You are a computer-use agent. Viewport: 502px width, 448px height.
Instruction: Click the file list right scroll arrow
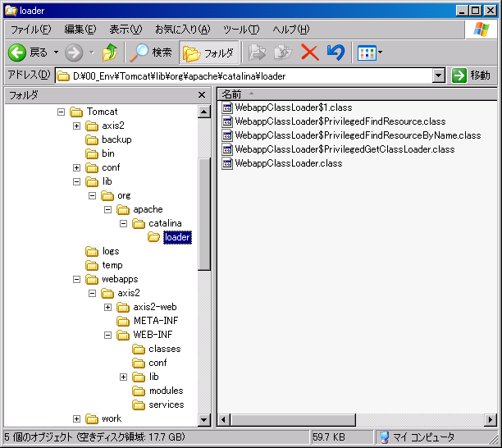point(491,420)
